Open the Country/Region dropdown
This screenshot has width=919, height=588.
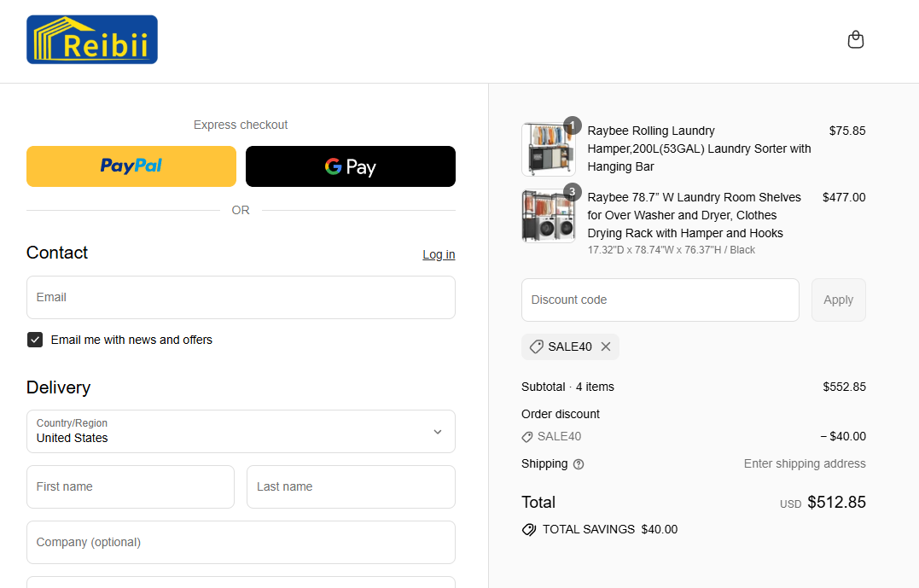pos(241,432)
